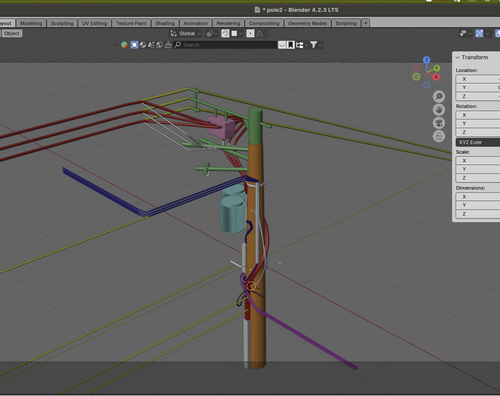Toggle snapping with the magnet icon
The width and height of the screenshot is (500, 396).
[225, 33]
